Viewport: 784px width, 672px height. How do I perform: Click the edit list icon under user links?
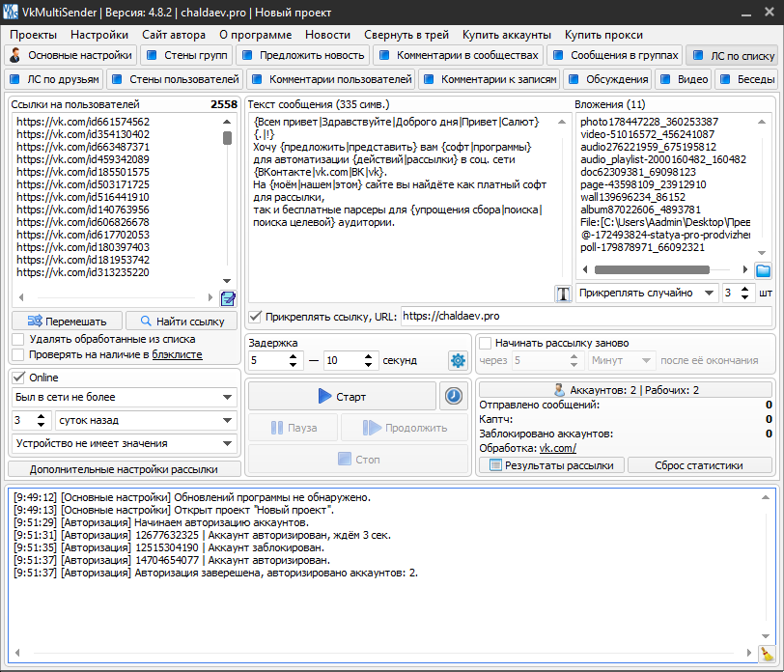coord(228,298)
